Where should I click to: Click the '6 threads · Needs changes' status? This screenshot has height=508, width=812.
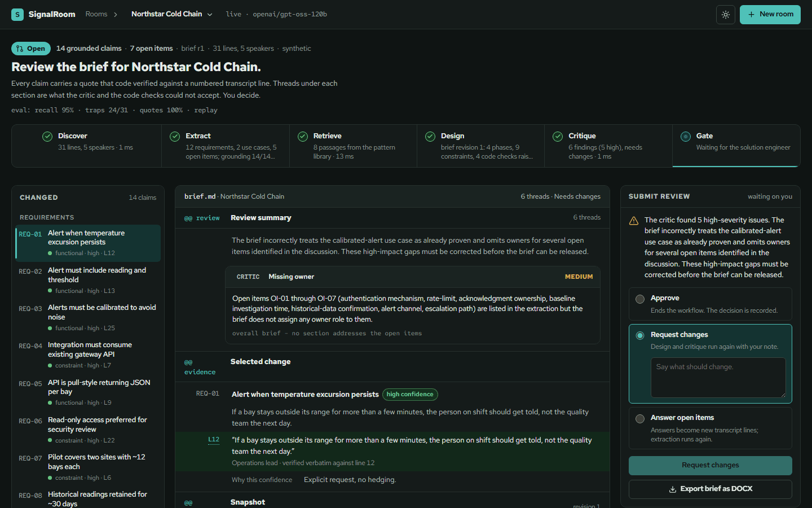point(561,196)
